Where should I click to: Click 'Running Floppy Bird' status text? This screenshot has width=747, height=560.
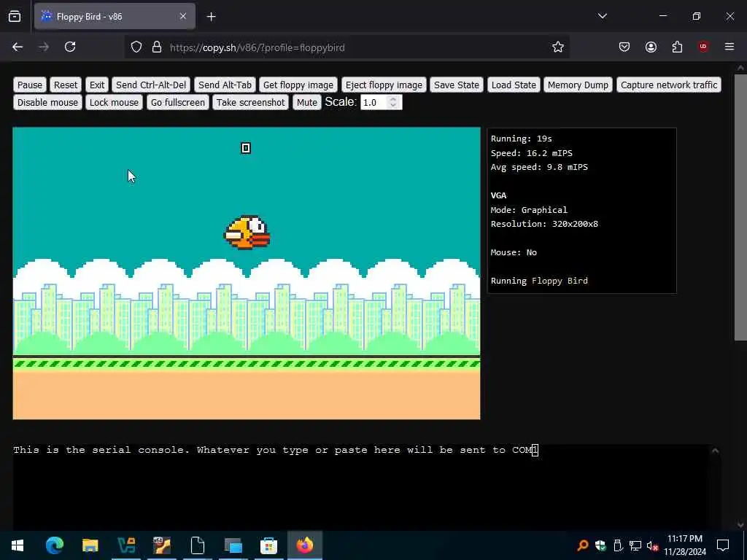[539, 281]
